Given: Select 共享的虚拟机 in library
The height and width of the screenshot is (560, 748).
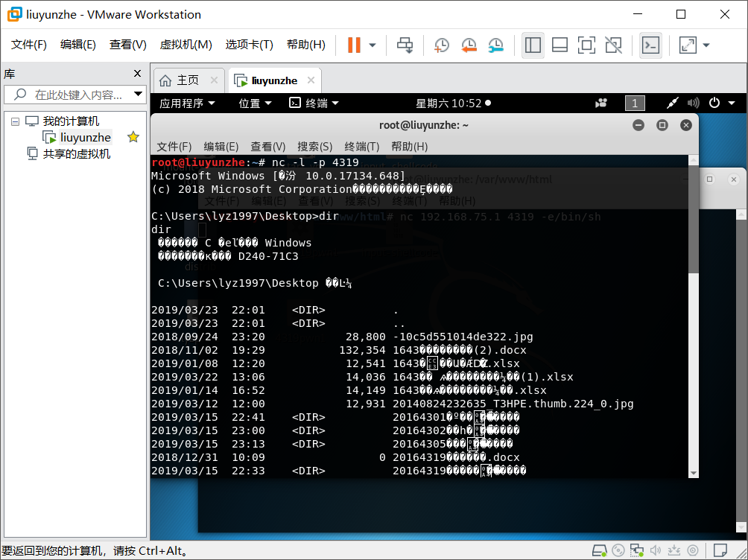Looking at the screenshot, I should click(x=77, y=153).
